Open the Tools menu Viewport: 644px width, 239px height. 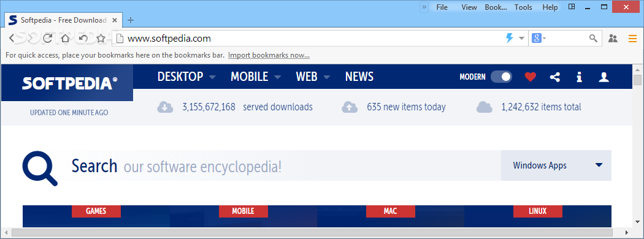point(523,7)
